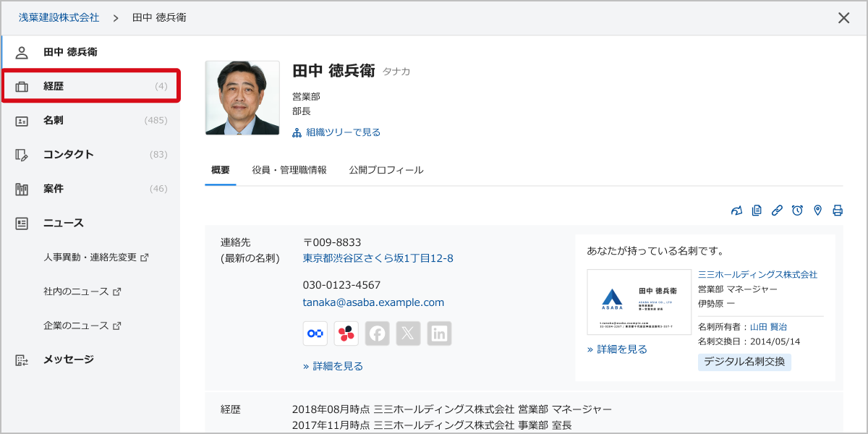Click 組織ツリーで見る link
The width and height of the screenshot is (868, 434).
(x=342, y=132)
